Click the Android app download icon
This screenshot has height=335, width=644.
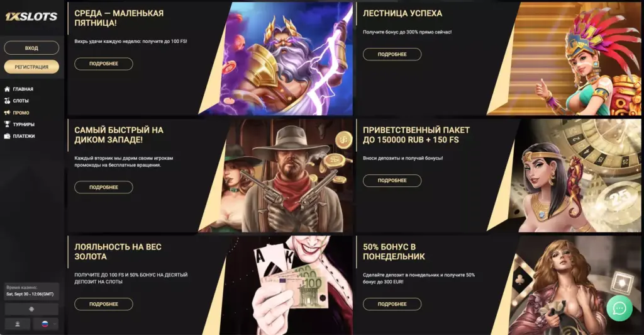pos(31,309)
